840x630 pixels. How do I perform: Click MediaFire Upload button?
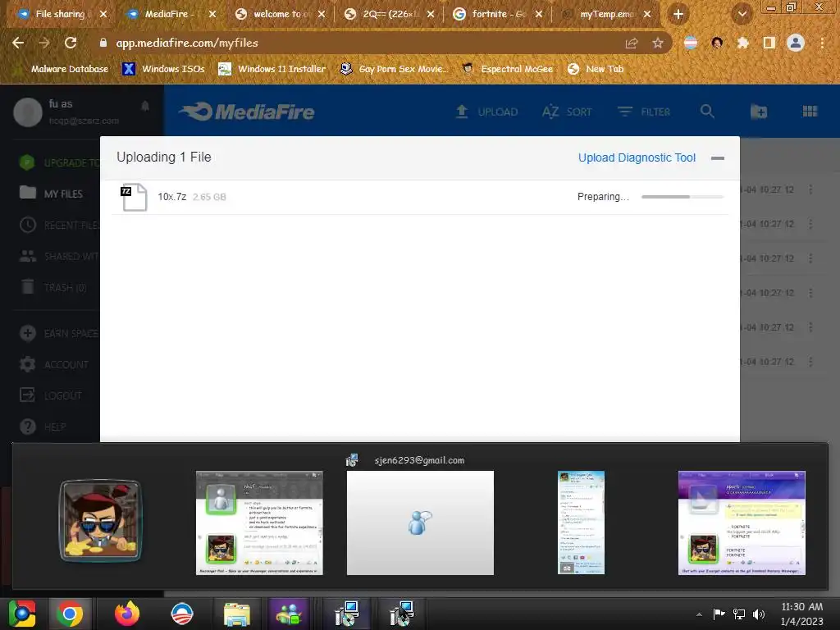tap(486, 112)
